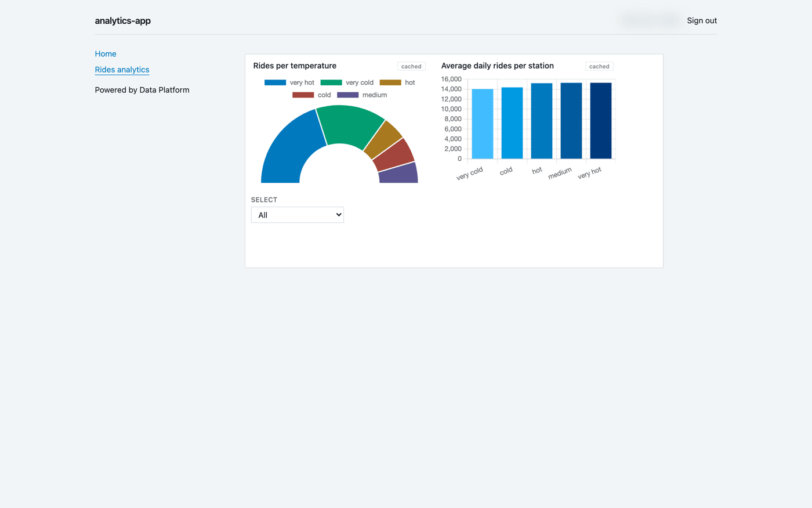812x508 pixels.
Task: Click the SELECT label above the dropdown
Action: (x=264, y=200)
